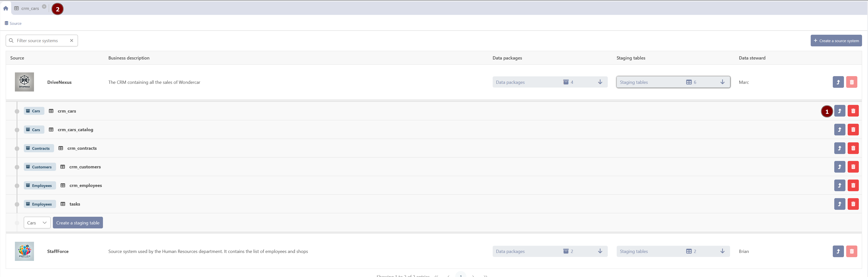The height and width of the screenshot is (277, 868).
Task: Select data steward Marc
Action: coord(744,82)
